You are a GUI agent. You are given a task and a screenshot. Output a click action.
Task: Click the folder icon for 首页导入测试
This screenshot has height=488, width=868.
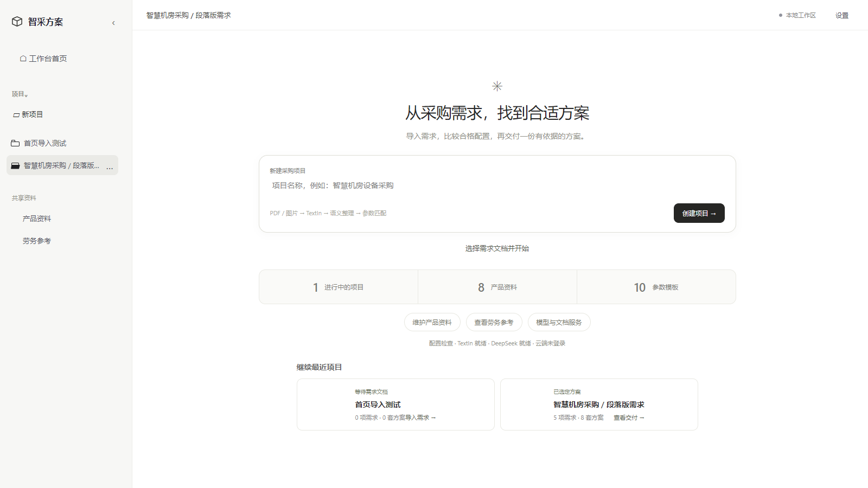(15, 143)
